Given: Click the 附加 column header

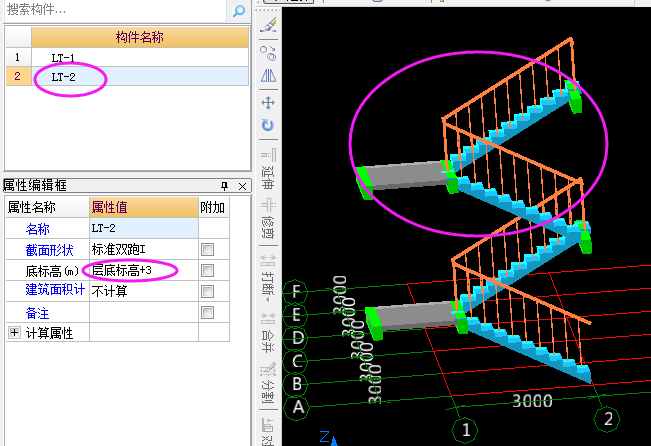Looking at the screenshot, I should [214, 207].
